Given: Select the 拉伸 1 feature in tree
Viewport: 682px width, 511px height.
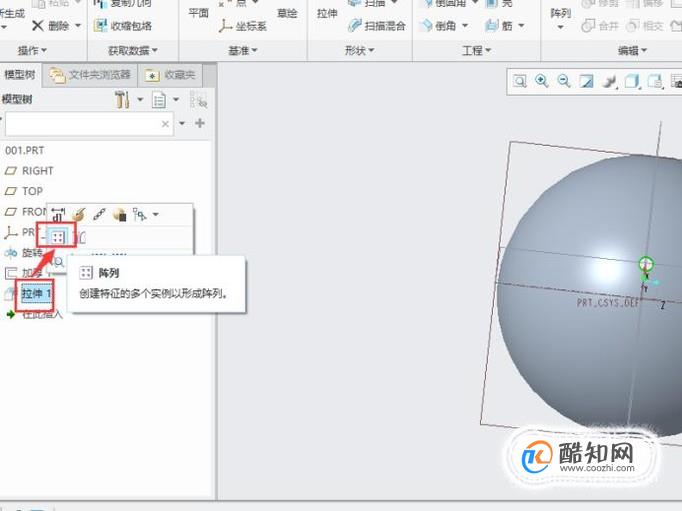Looking at the screenshot, I should pyautogui.click(x=37, y=294).
